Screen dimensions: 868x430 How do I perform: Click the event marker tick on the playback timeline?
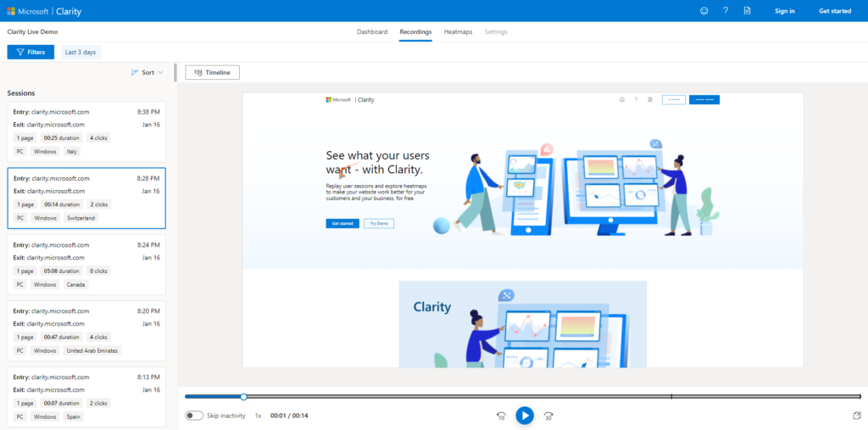pos(671,396)
